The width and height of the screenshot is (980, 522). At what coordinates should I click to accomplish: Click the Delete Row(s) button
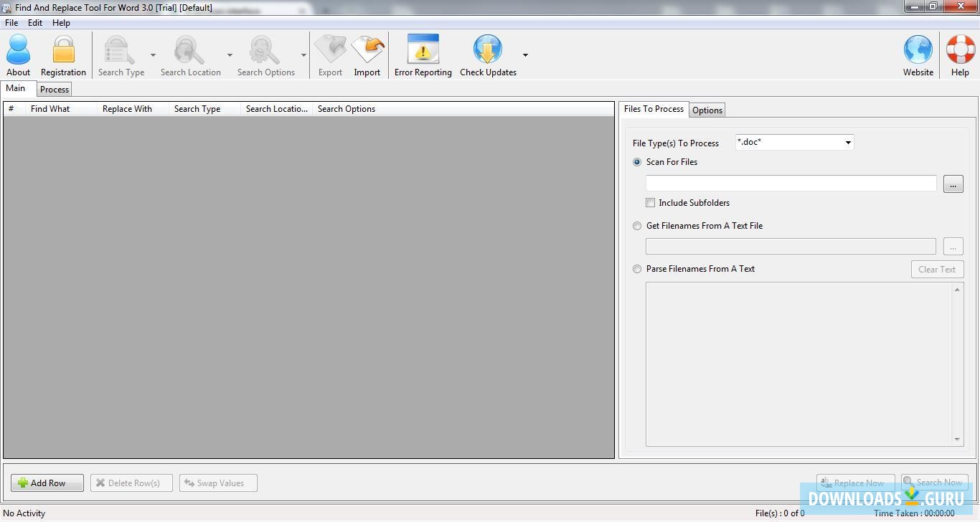tap(131, 483)
